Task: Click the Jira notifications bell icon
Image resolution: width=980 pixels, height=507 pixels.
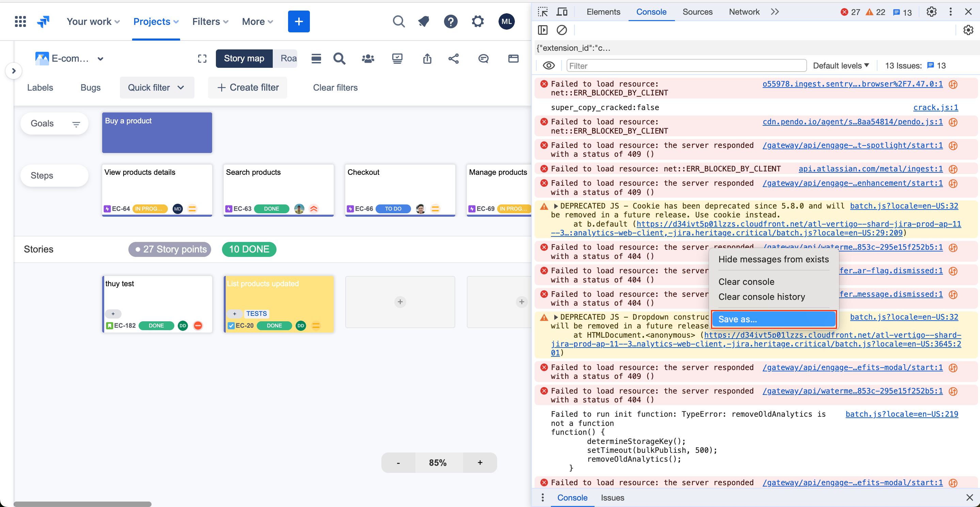Action: click(x=424, y=22)
